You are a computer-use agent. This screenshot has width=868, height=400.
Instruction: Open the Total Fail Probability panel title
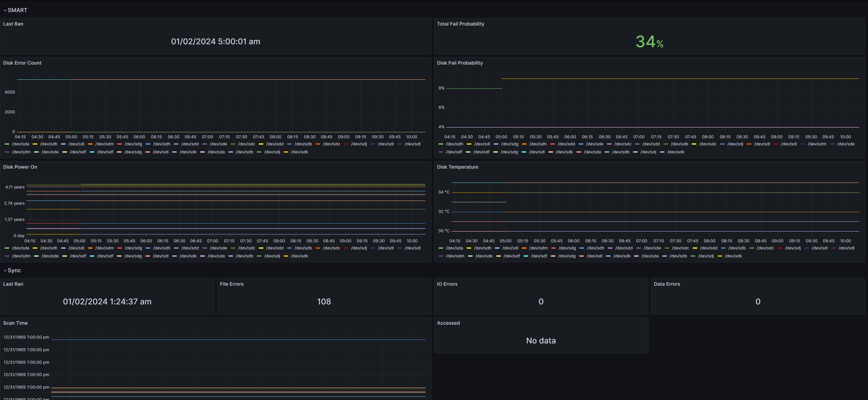460,24
